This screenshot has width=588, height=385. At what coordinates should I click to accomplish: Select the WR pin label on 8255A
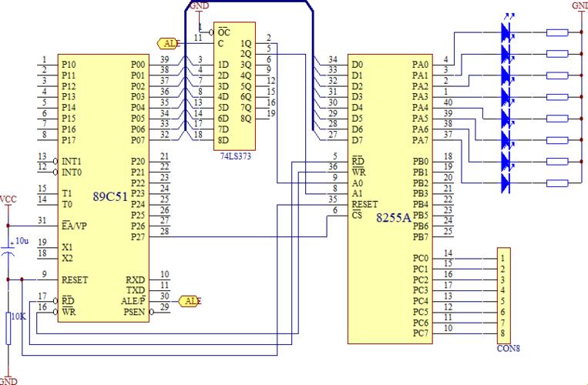click(x=358, y=172)
